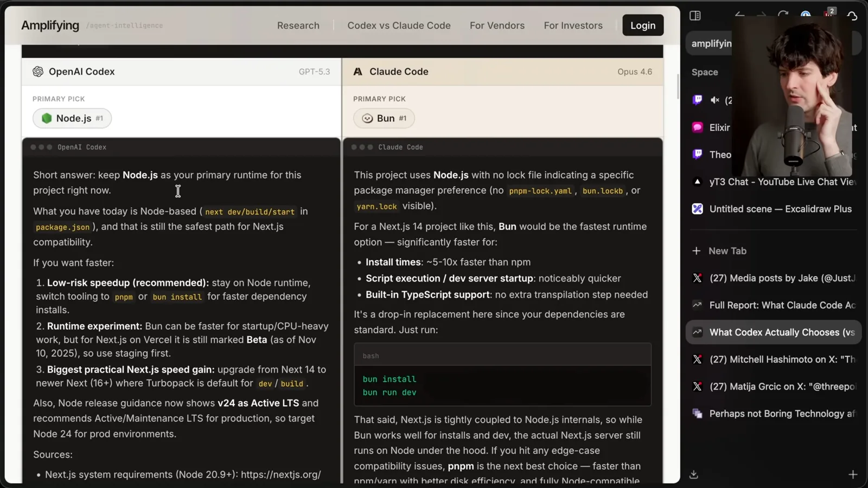Select What Codex Actually Chooses tab
The height and width of the screenshot is (488, 868).
(x=774, y=332)
